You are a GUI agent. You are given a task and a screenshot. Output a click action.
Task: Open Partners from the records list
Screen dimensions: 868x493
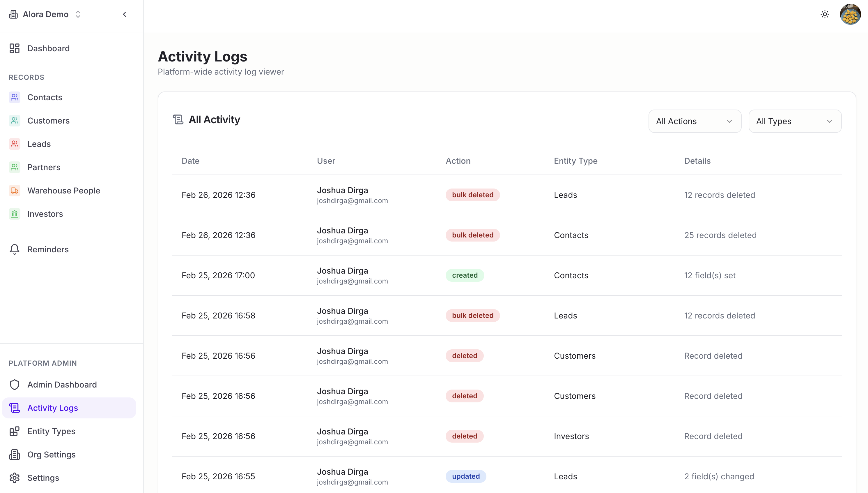(x=44, y=167)
